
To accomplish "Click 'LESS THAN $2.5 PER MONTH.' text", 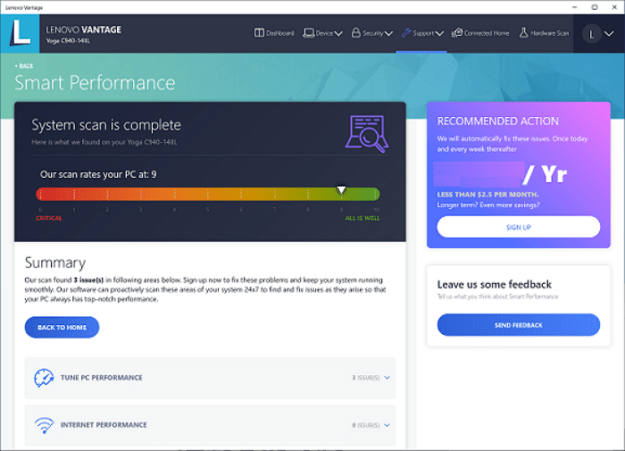I will tap(488, 195).
